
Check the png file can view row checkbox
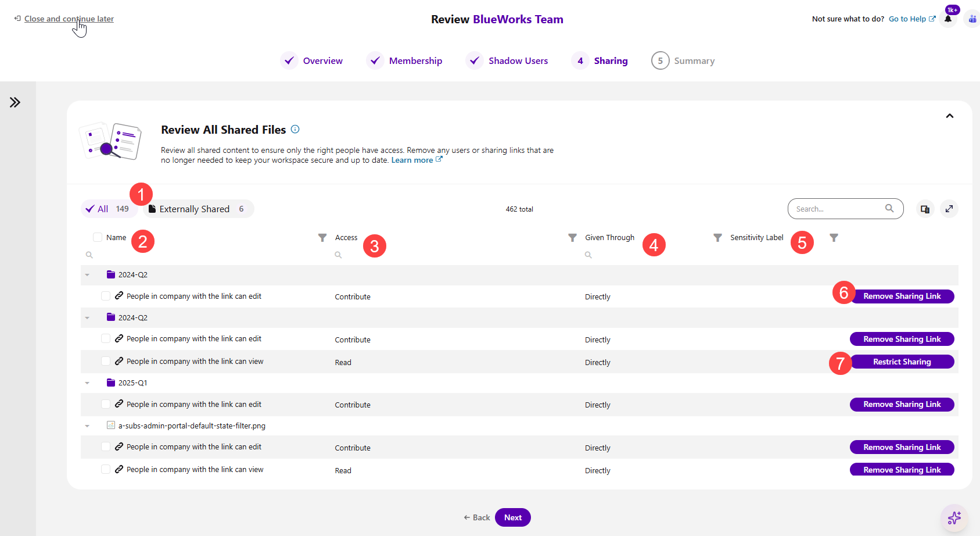[x=106, y=469]
